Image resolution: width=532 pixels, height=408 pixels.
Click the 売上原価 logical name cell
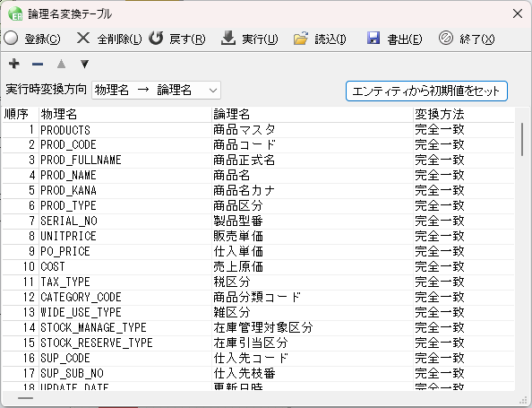tap(313, 267)
